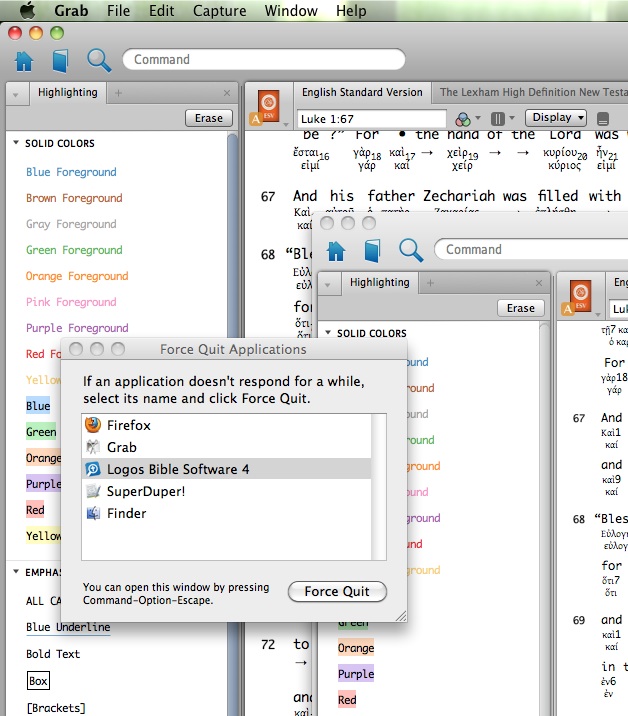Switch to the Lexham High Definition New Testament tab

point(533,92)
